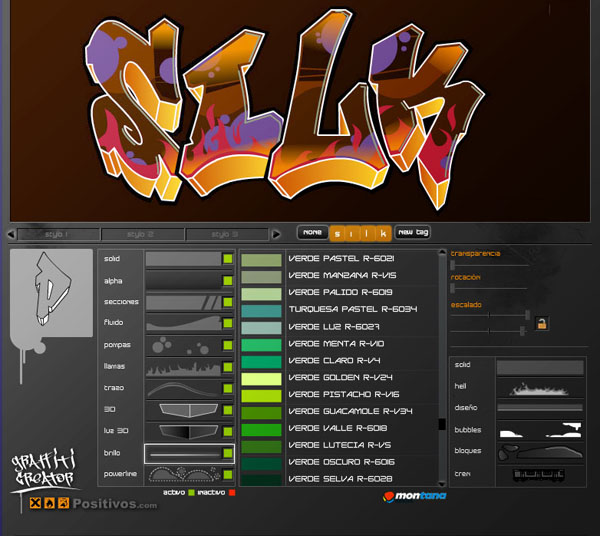
Task: Select the letter k tab
Action: pos(383,233)
